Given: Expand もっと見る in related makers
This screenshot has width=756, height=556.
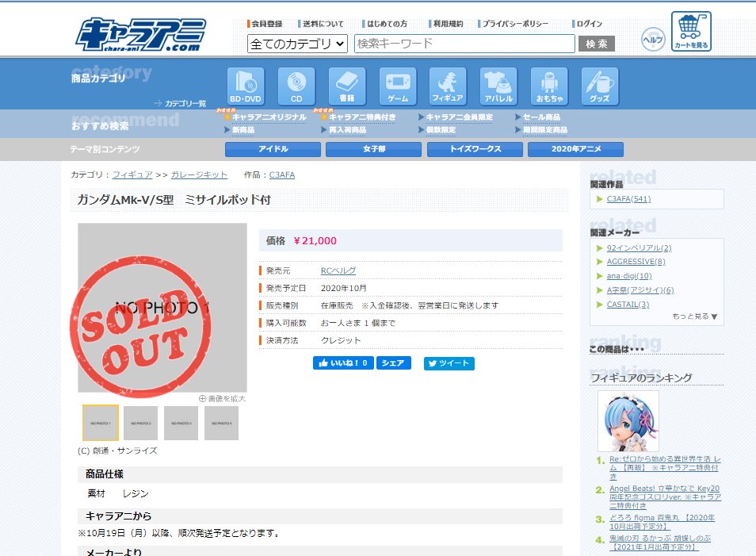Looking at the screenshot, I should [x=695, y=316].
